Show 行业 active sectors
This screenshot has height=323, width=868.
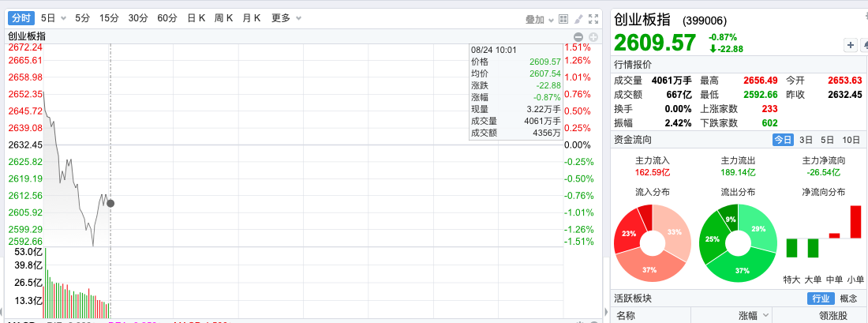point(821,299)
